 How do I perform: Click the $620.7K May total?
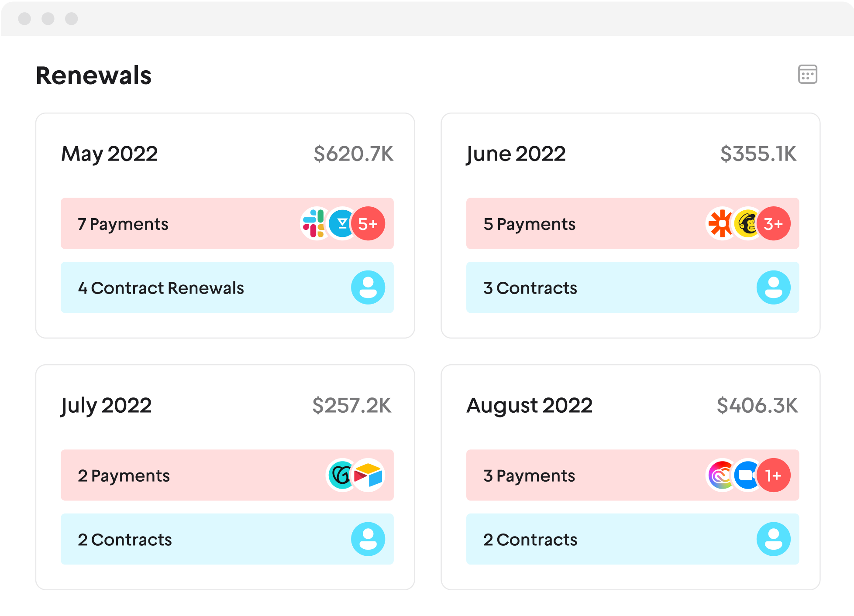coord(353,154)
